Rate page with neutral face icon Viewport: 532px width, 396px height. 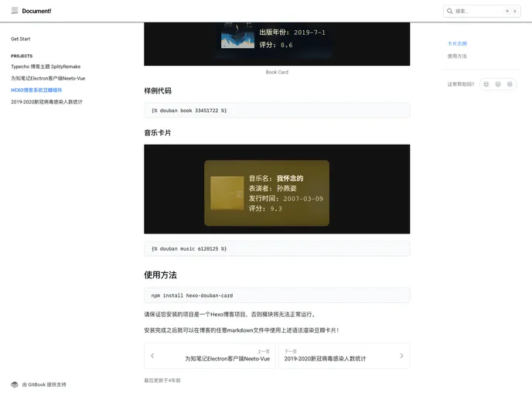click(x=498, y=84)
